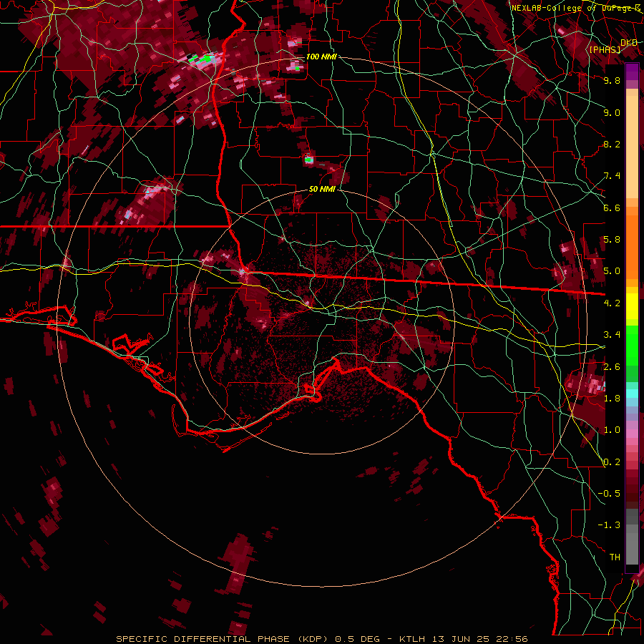Click the 2.6 legend value
The height and width of the screenshot is (644, 644).
point(612,367)
